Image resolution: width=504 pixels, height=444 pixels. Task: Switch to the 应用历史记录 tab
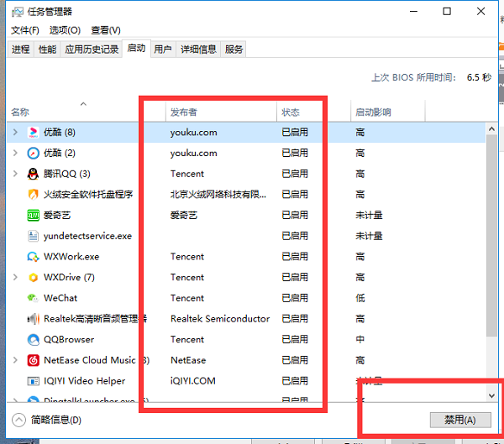[x=92, y=50]
